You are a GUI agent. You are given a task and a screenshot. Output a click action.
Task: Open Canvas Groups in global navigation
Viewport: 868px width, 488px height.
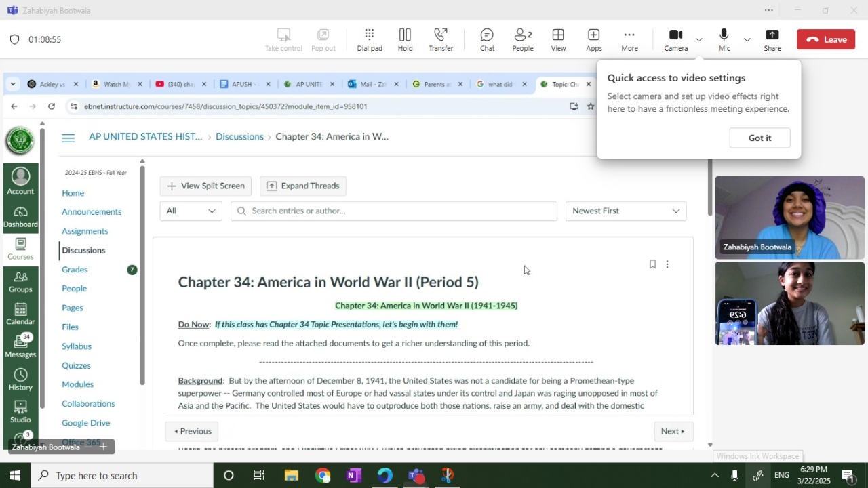(x=20, y=281)
